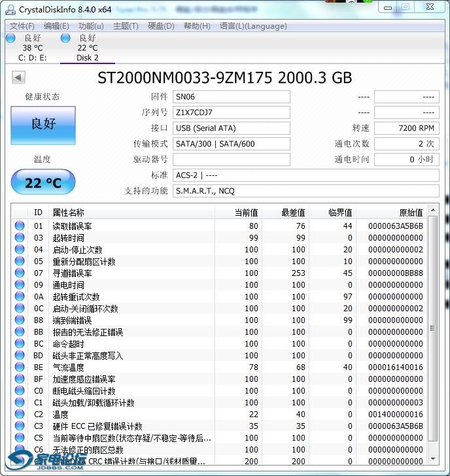Viewport: 450px width, 476px height.
Task: Click the 属性名称 column header
Action: pyautogui.click(x=131, y=212)
